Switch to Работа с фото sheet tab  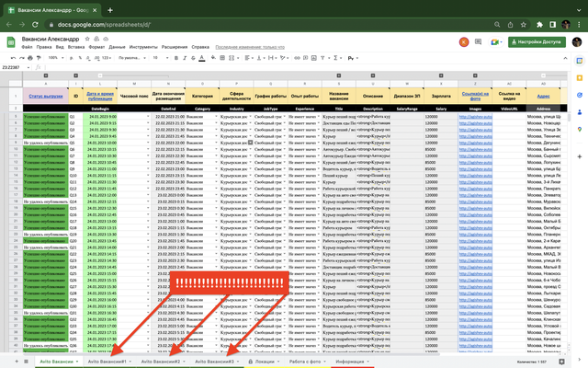[307, 362]
